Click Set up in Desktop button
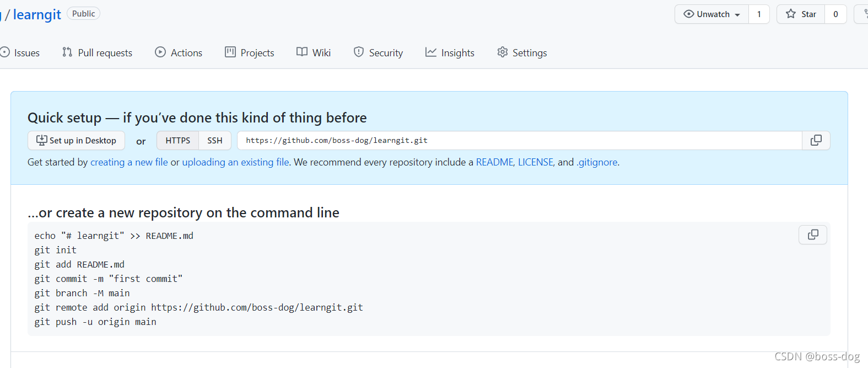This screenshot has height=368, width=868. 76,141
